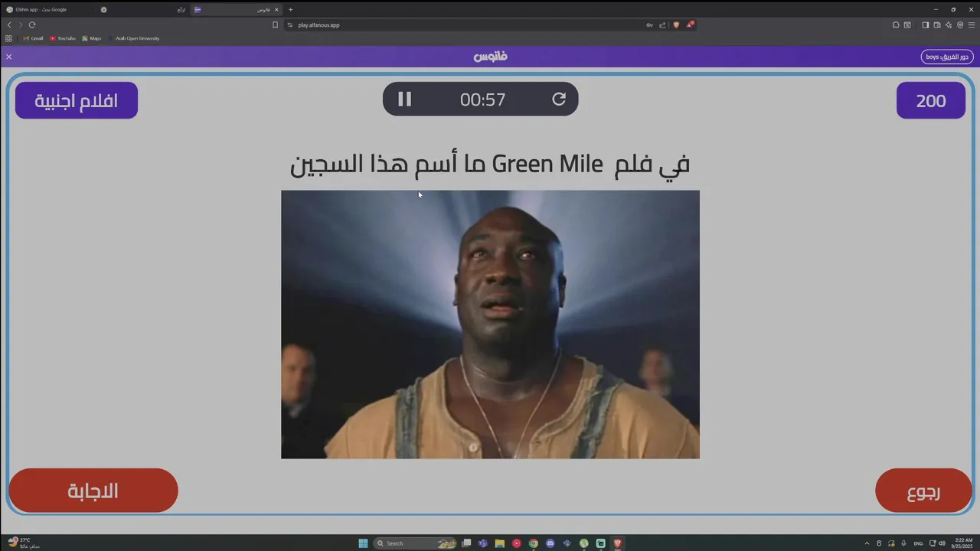Open Microsoft Teams from taskbar

482,543
